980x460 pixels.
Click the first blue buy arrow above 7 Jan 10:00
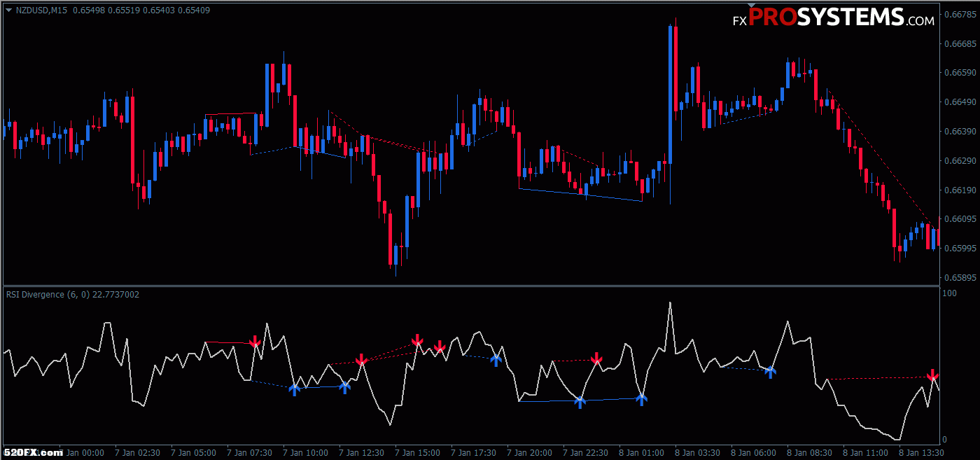click(x=294, y=389)
